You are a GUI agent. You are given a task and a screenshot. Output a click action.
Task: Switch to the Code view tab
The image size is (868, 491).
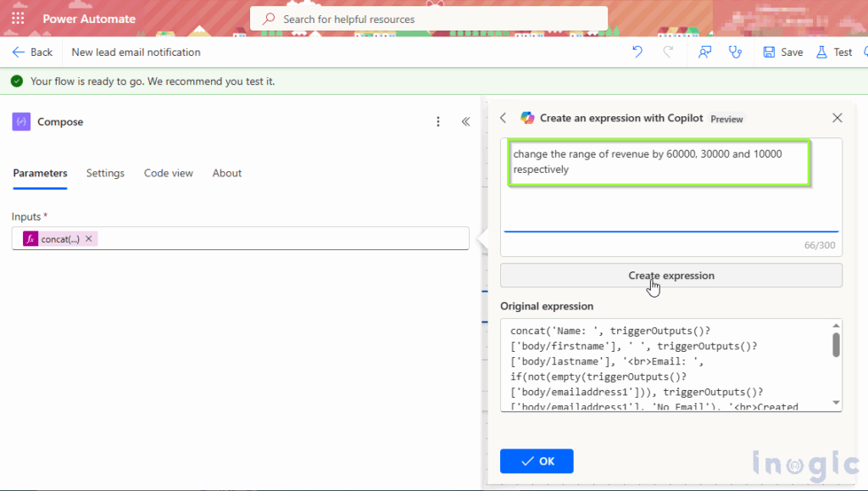pyautogui.click(x=168, y=173)
